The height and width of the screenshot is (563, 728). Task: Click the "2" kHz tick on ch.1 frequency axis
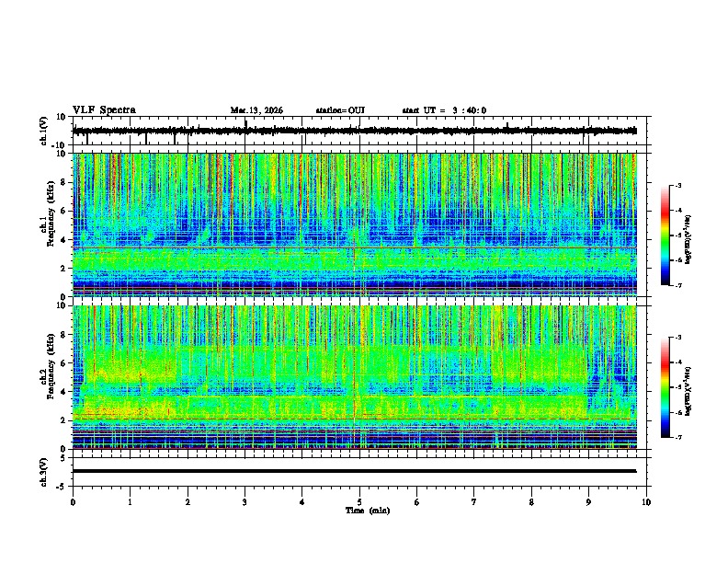tap(64, 269)
